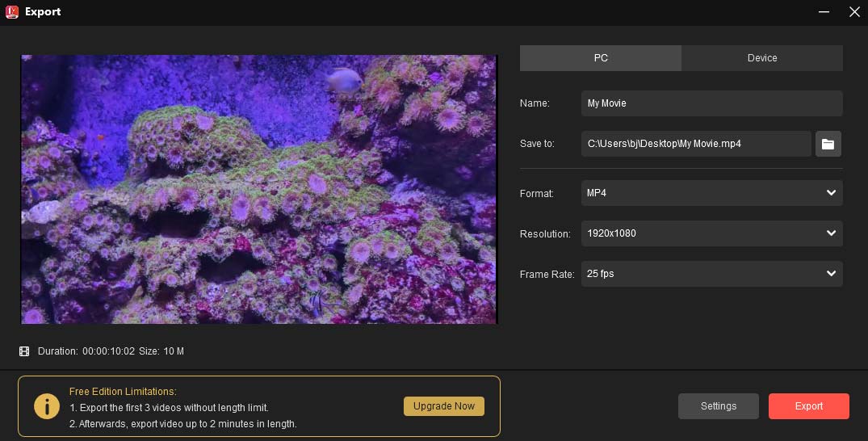Open the Resolution dropdown showing 1920x1080
868x441 pixels.
pos(712,233)
